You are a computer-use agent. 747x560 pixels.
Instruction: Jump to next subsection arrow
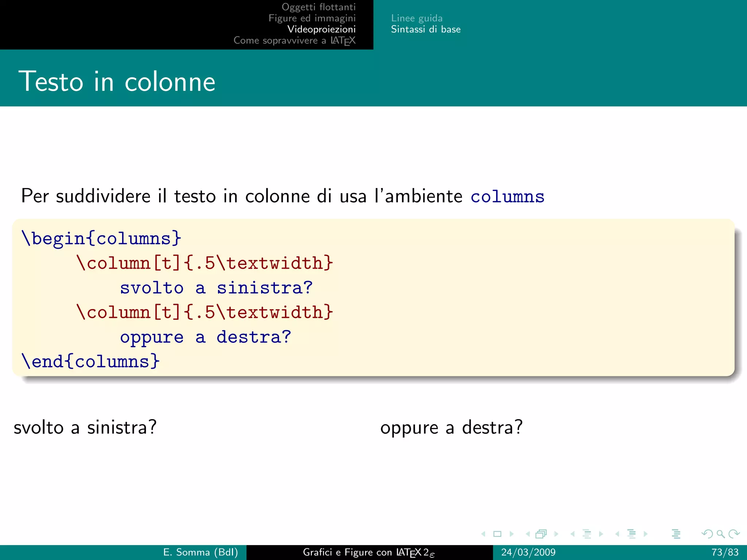601,534
